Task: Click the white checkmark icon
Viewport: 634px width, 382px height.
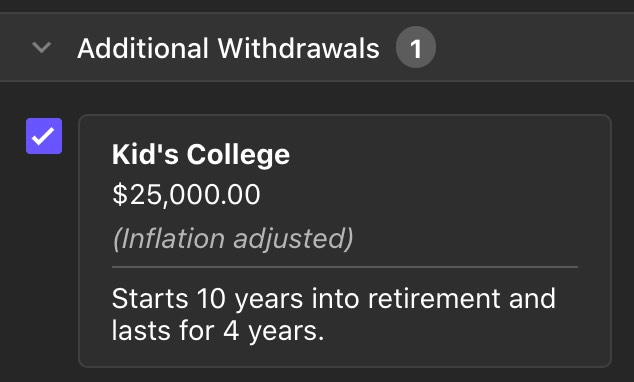Action: [43, 136]
